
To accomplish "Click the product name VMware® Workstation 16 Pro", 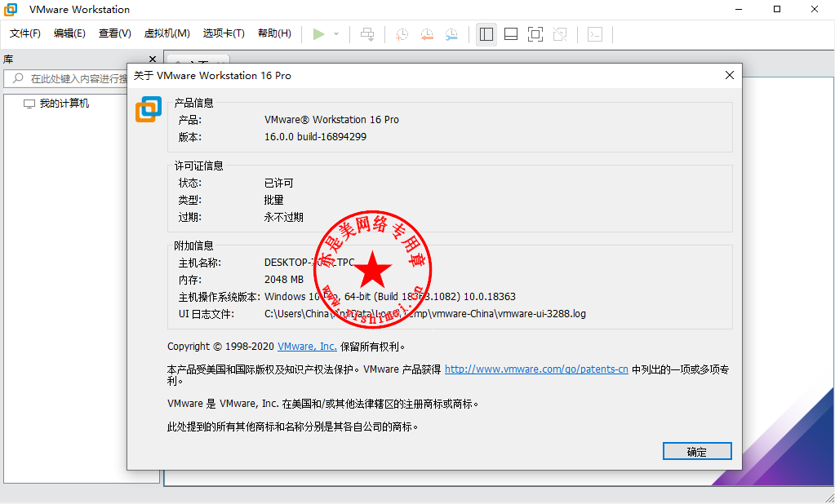I will 331,120.
